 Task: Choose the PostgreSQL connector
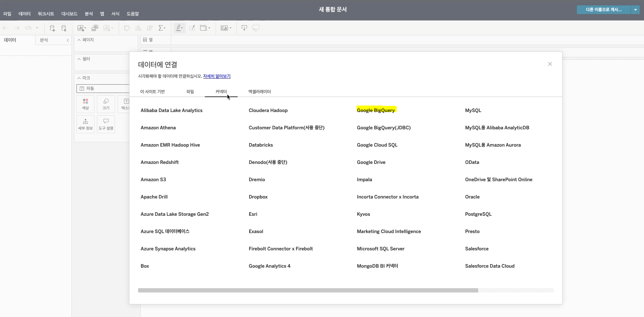click(x=478, y=214)
